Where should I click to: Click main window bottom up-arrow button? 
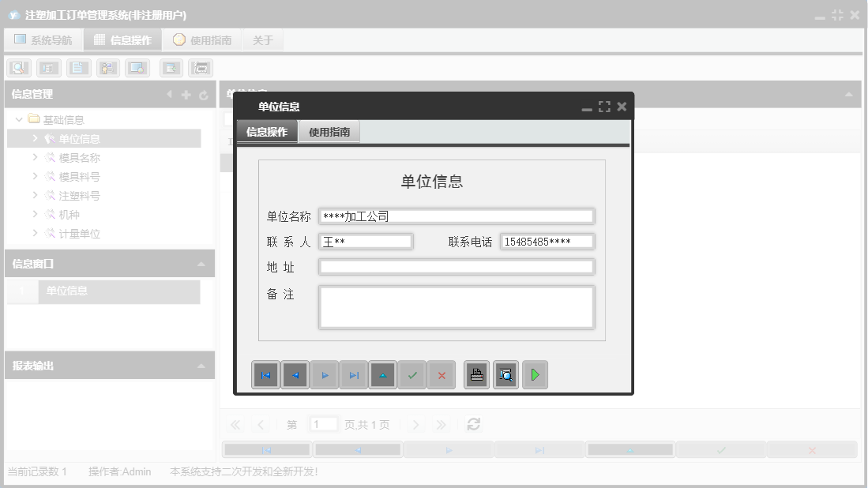coord(630,450)
